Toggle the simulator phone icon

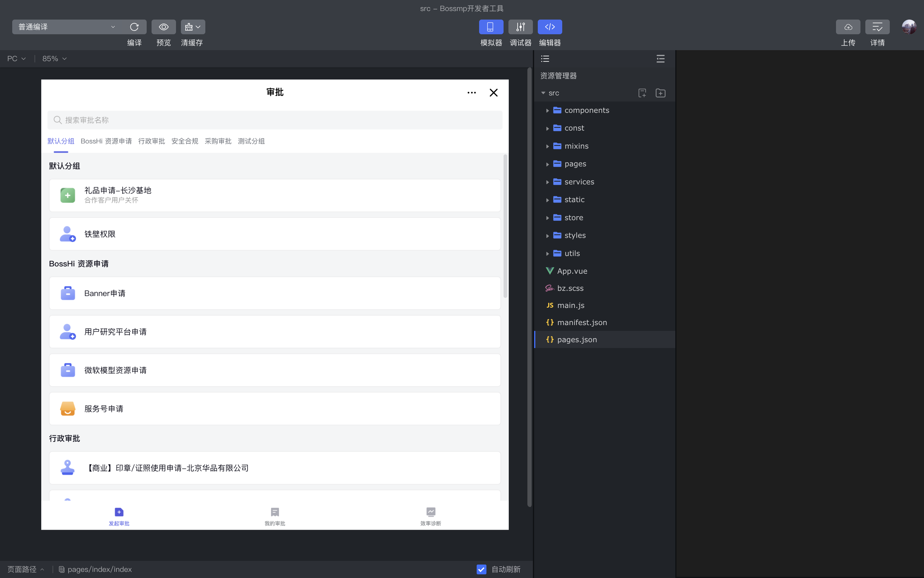coord(491,27)
